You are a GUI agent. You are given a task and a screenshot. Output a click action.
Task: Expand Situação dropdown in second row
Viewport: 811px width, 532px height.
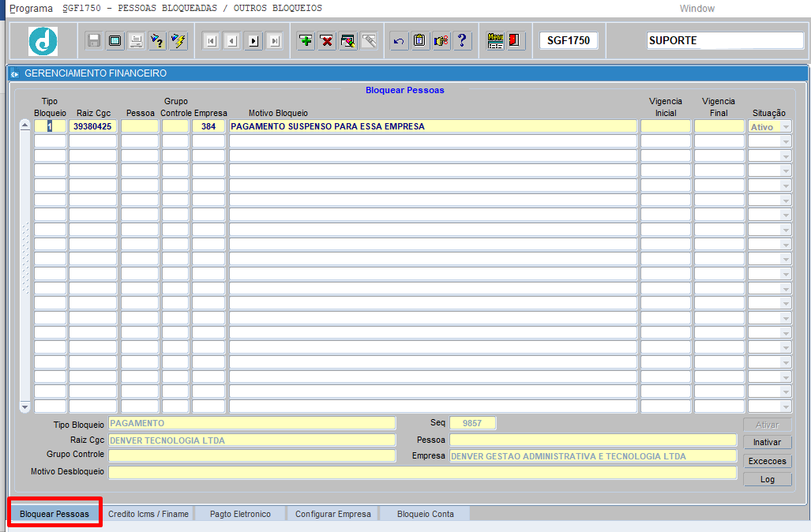(x=785, y=141)
